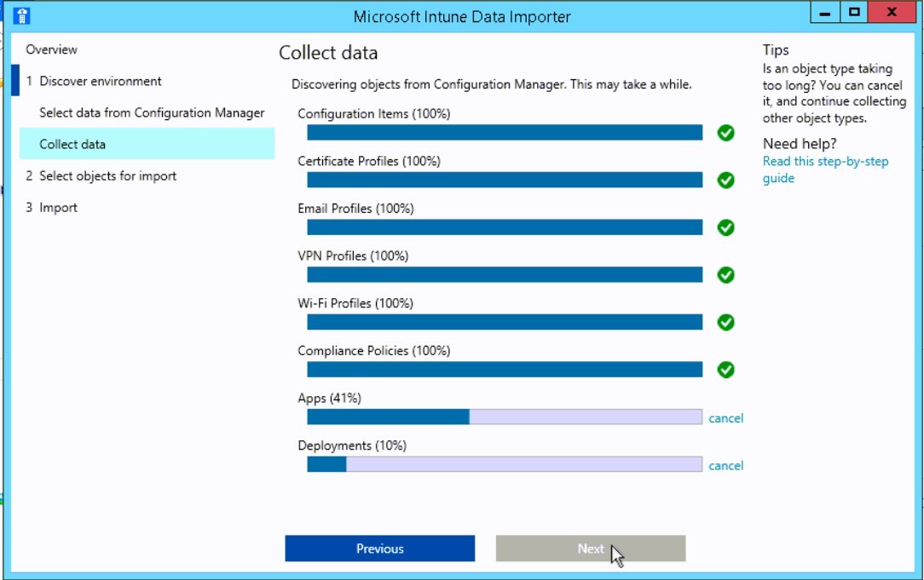Click the Wi-Fi Profiles progress bar

[505, 322]
